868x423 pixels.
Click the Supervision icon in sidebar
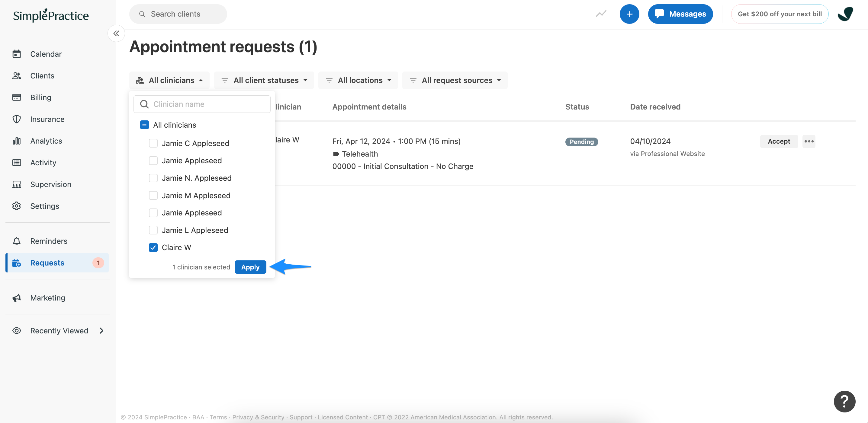click(17, 184)
